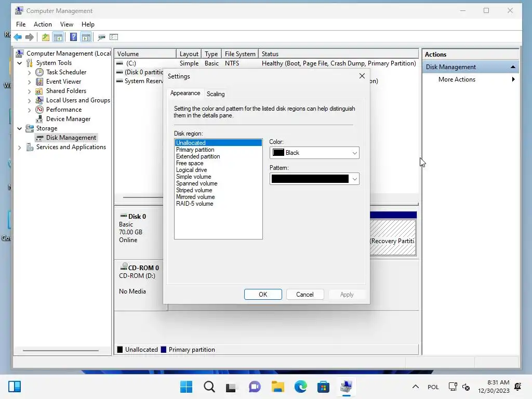Open the Help menu
Viewport: 532px width, 399px height.
click(88, 24)
